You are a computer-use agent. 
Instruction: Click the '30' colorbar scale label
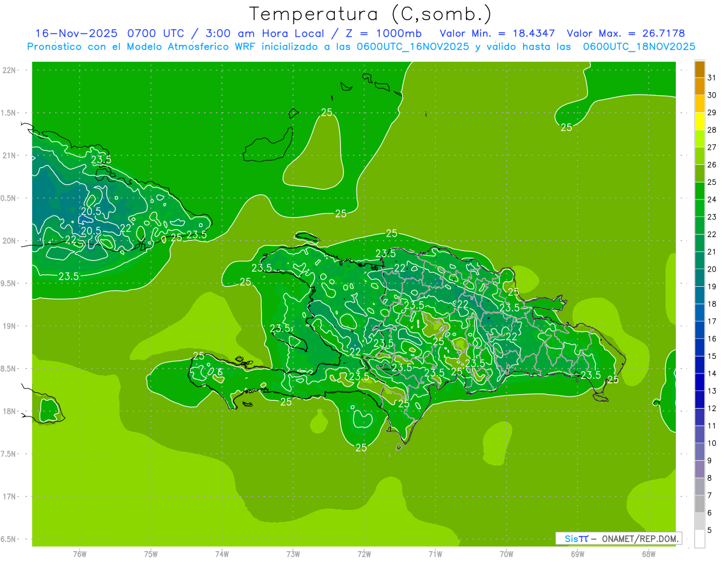[x=712, y=95]
